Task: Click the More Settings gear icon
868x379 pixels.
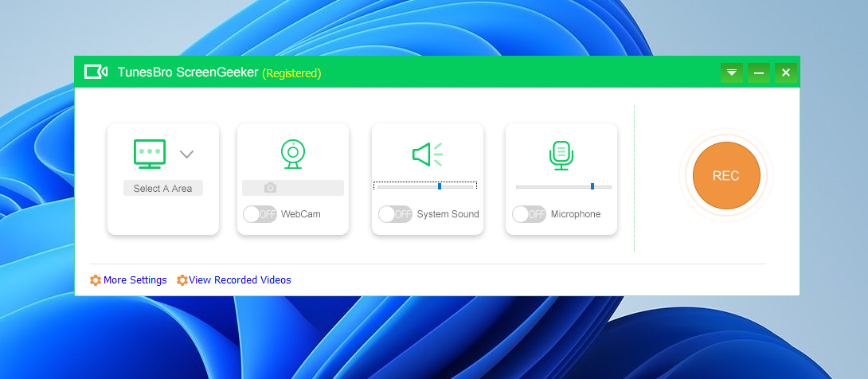Action: coord(96,280)
